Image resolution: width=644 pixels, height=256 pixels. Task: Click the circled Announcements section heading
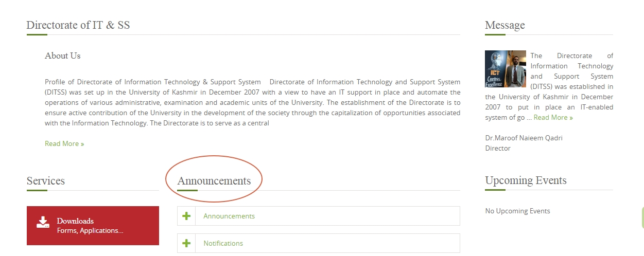(214, 181)
